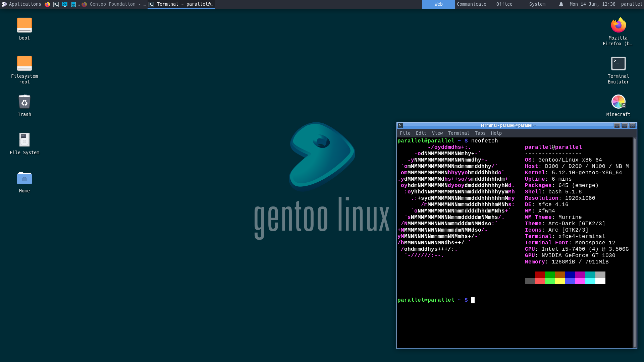This screenshot has width=644, height=362.
Task: Select the Home folder desktop icon
Action: click(24, 182)
